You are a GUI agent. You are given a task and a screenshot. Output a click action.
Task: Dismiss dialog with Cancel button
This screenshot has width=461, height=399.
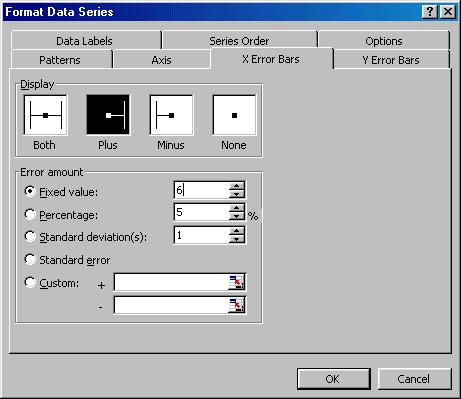click(x=414, y=379)
